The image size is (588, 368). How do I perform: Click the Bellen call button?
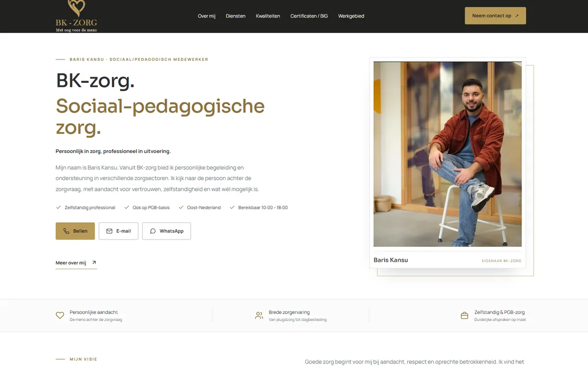pos(75,231)
